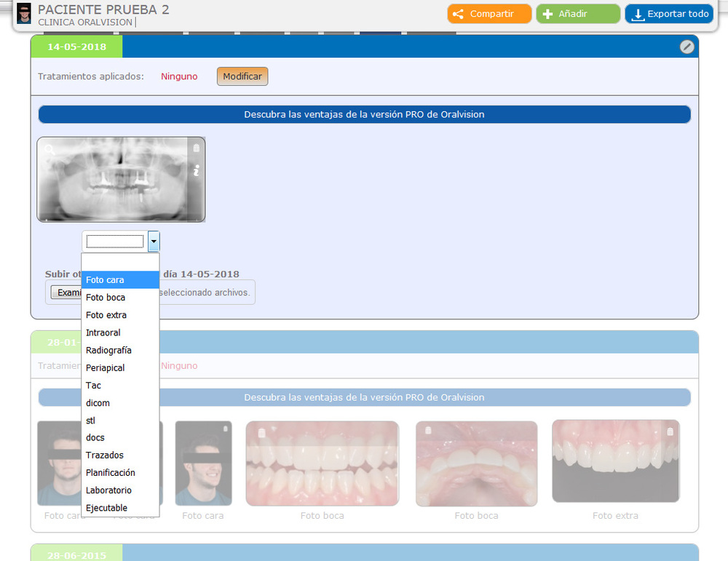Open the panoramic X-ray thumbnail
Screen dimensions: 728x561
point(116,180)
